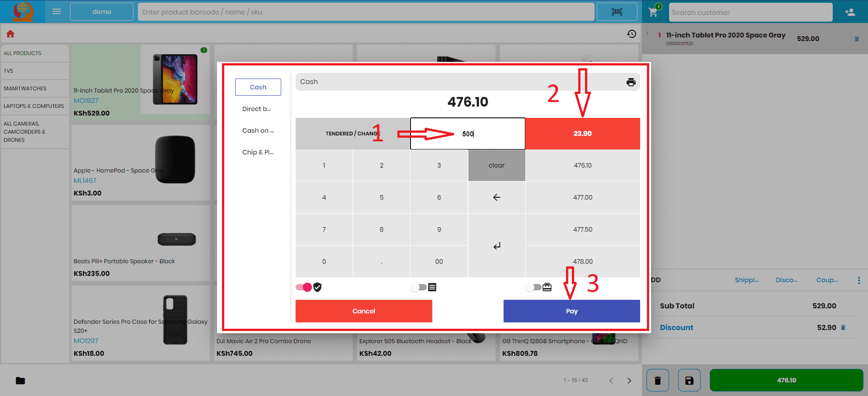The width and height of the screenshot is (868, 396).
Task: Click the save order floppy icon
Action: (x=689, y=380)
